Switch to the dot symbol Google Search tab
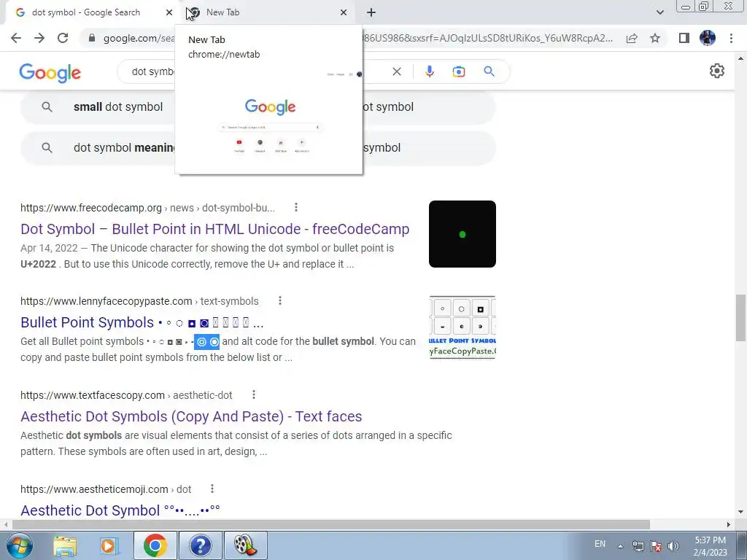The height and width of the screenshot is (560, 747). coord(90,12)
